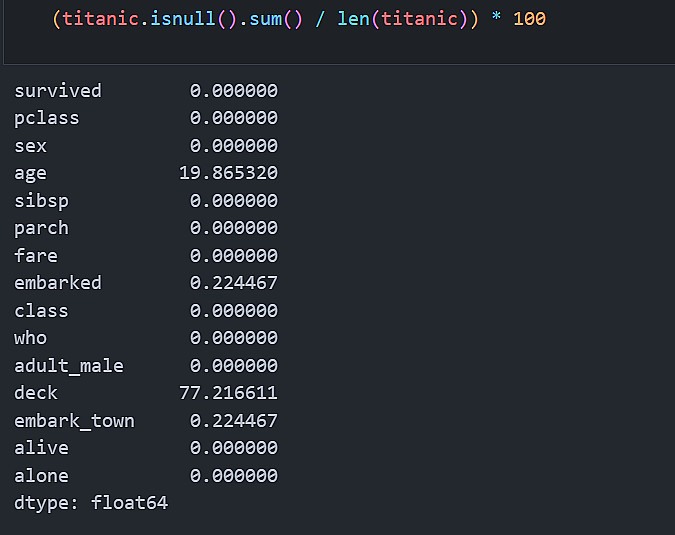This screenshot has width=675, height=535.
Task: Click the embarked row label
Action: pos(58,283)
